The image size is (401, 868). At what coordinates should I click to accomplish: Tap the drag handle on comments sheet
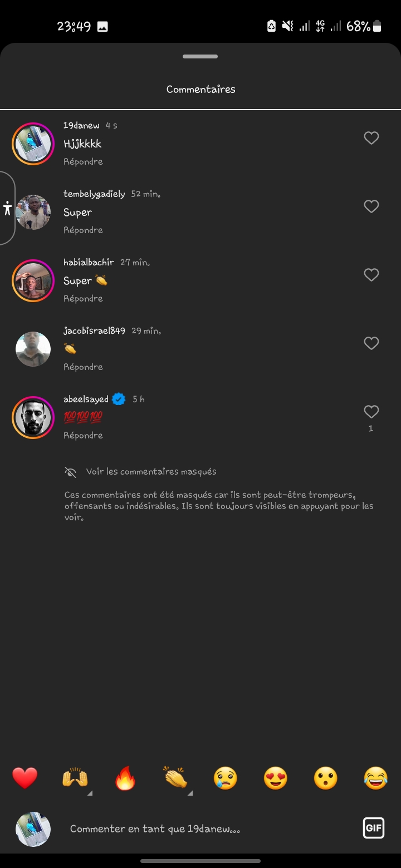click(x=200, y=57)
